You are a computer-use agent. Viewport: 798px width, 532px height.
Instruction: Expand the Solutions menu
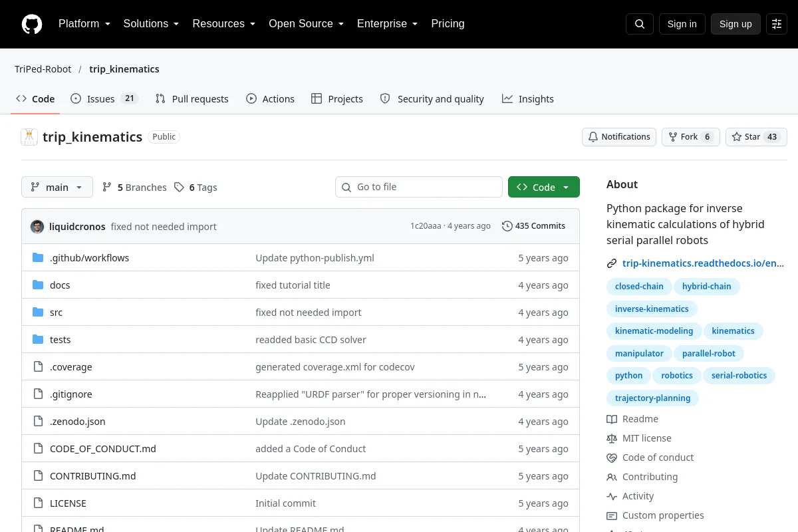click(151, 24)
